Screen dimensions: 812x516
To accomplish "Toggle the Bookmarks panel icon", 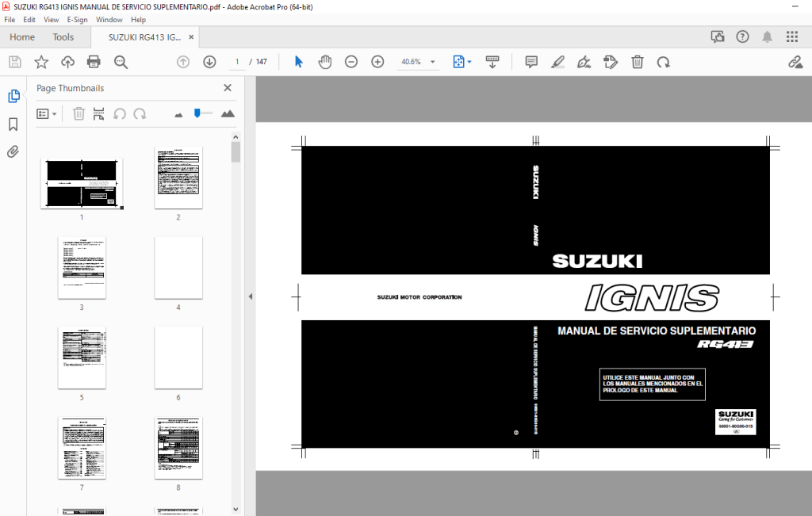I will [x=13, y=124].
